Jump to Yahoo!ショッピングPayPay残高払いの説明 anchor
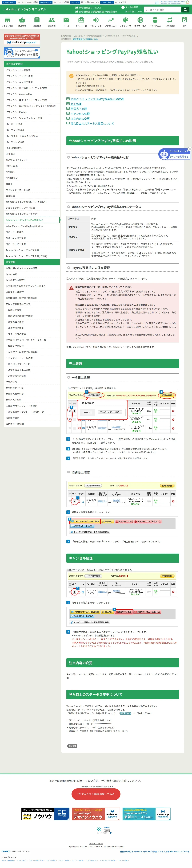Viewport: 192px width, 868px height. click(97, 99)
